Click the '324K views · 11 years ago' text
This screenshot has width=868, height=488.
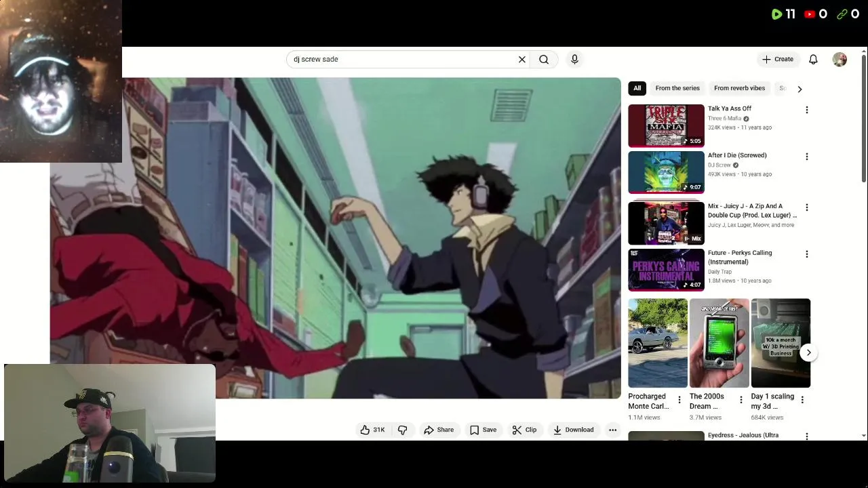[740, 127]
